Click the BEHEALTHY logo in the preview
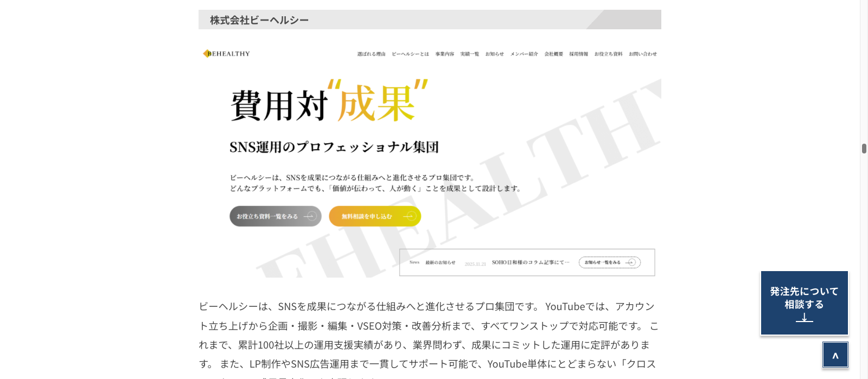 pyautogui.click(x=227, y=54)
